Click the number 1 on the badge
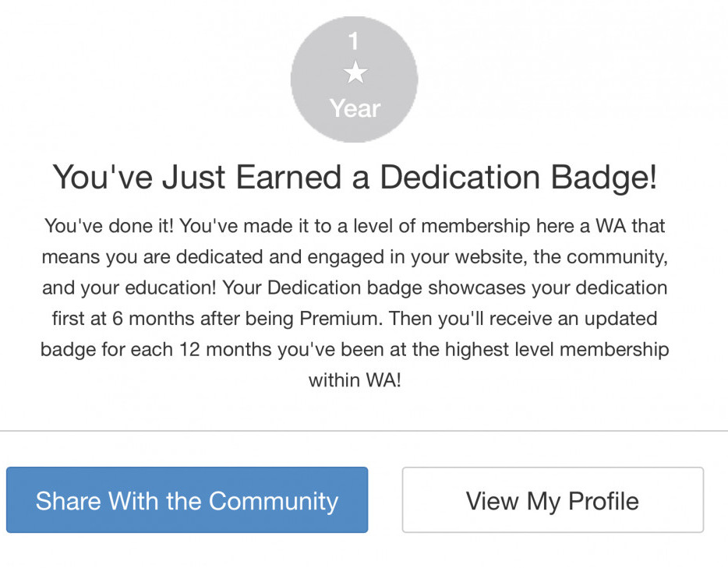728x568 pixels. 355,41
